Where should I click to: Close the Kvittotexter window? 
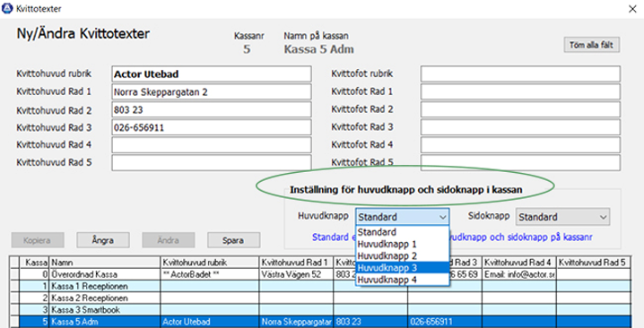(632, 9)
